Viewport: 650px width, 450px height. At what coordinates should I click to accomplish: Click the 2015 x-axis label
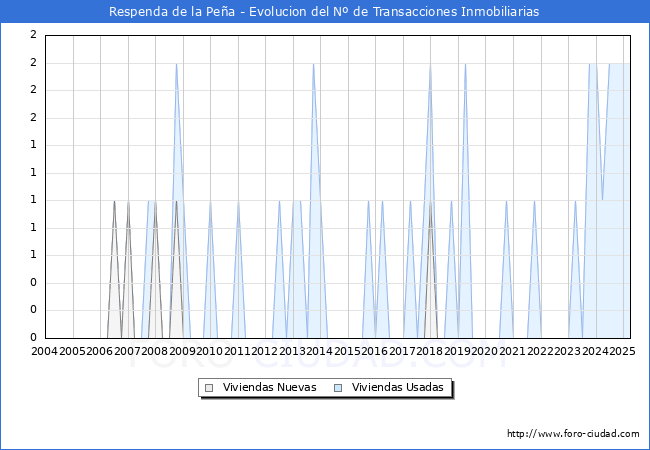click(347, 351)
